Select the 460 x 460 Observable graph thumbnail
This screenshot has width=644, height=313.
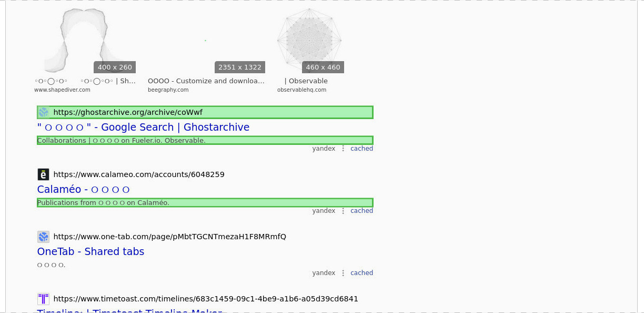point(309,40)
